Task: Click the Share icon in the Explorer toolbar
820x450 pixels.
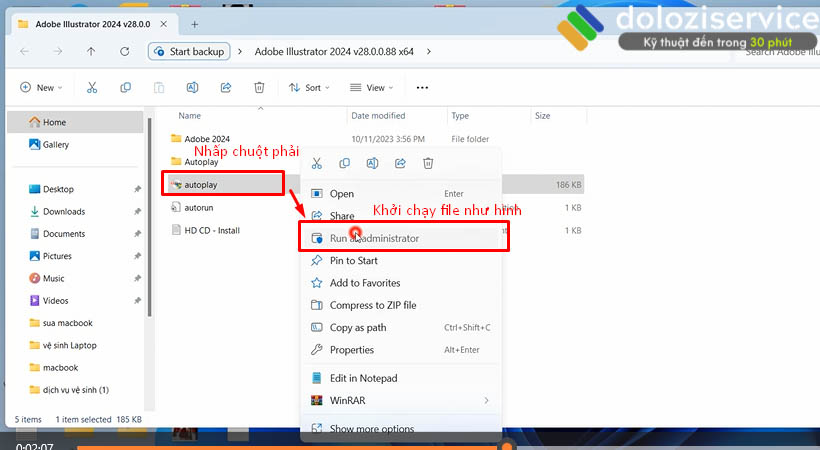Action: (226, 88)
